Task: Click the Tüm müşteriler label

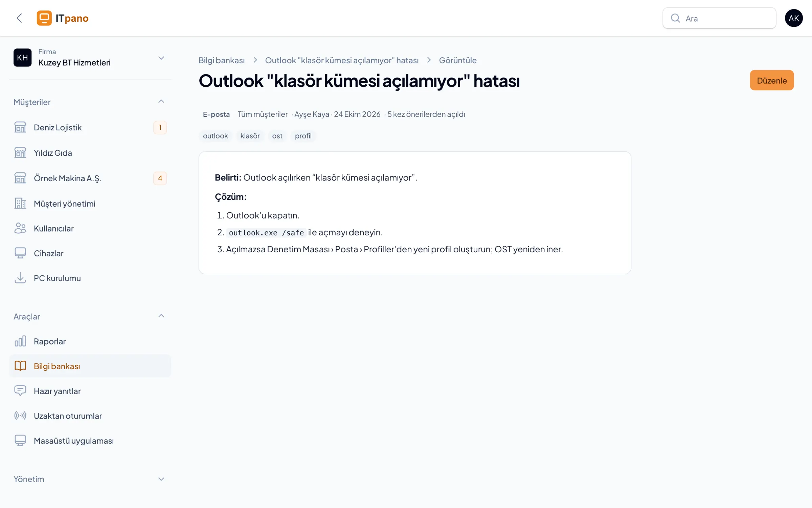Action: 263,114
